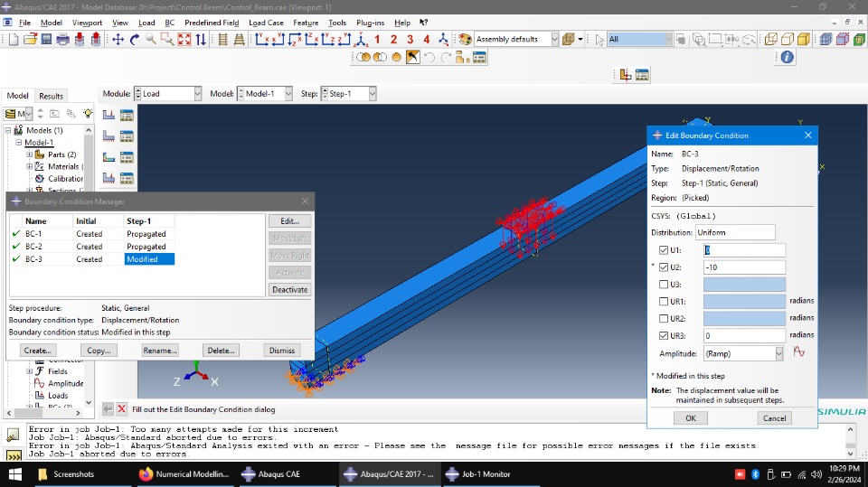This screenshot has height=487, width=868.
Task: Open Load Manager icon beside Create Load
Action: [x=127, y=115]
